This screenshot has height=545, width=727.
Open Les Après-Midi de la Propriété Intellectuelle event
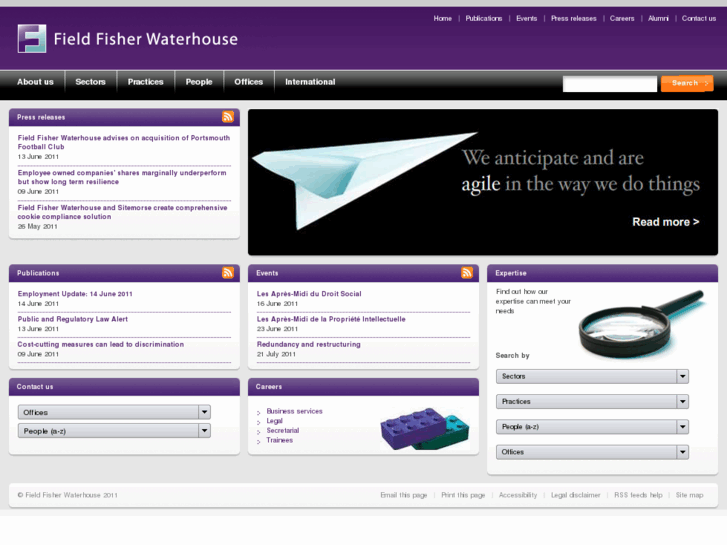(331, 319)
